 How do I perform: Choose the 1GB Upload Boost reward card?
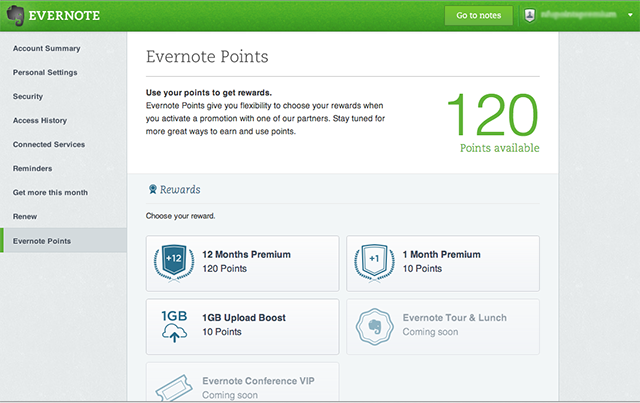[242, 327]
